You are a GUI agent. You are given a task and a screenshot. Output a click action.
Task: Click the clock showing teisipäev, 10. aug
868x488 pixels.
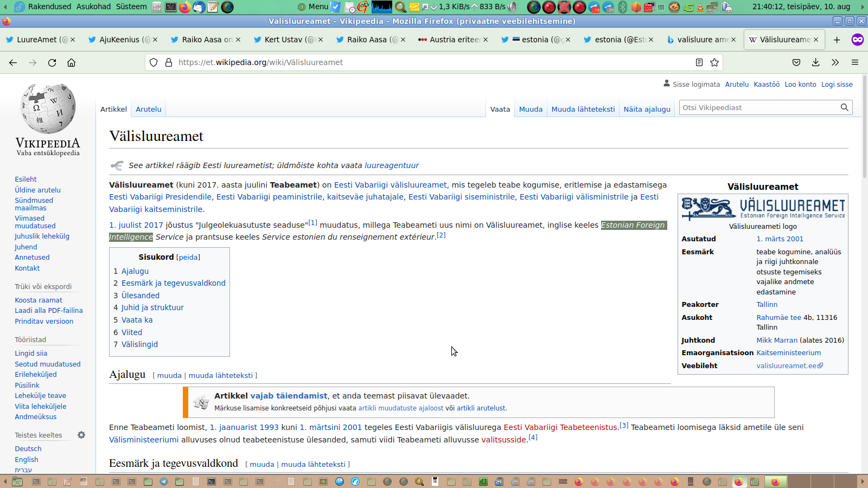(801, 7)
